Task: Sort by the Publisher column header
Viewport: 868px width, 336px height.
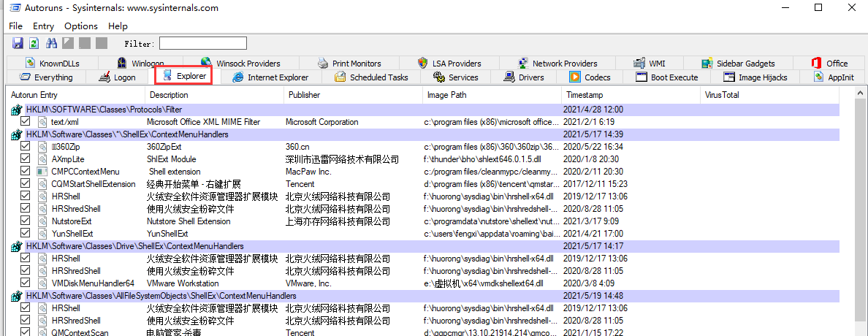Action: coord(353,95)
